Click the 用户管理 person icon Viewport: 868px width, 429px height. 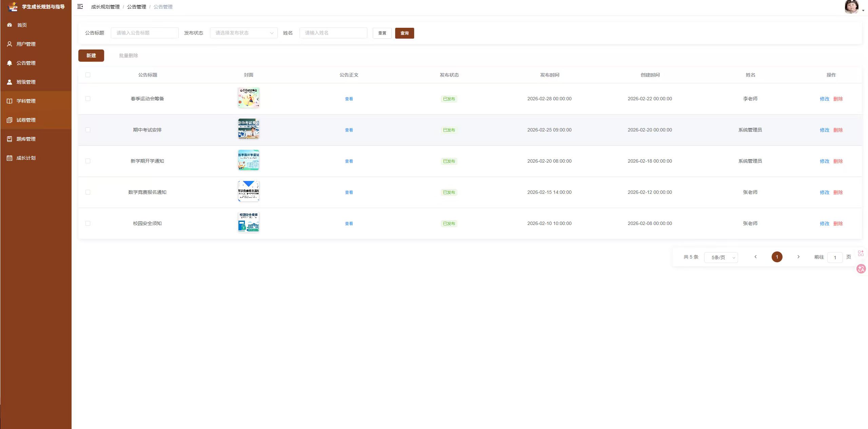9,44
